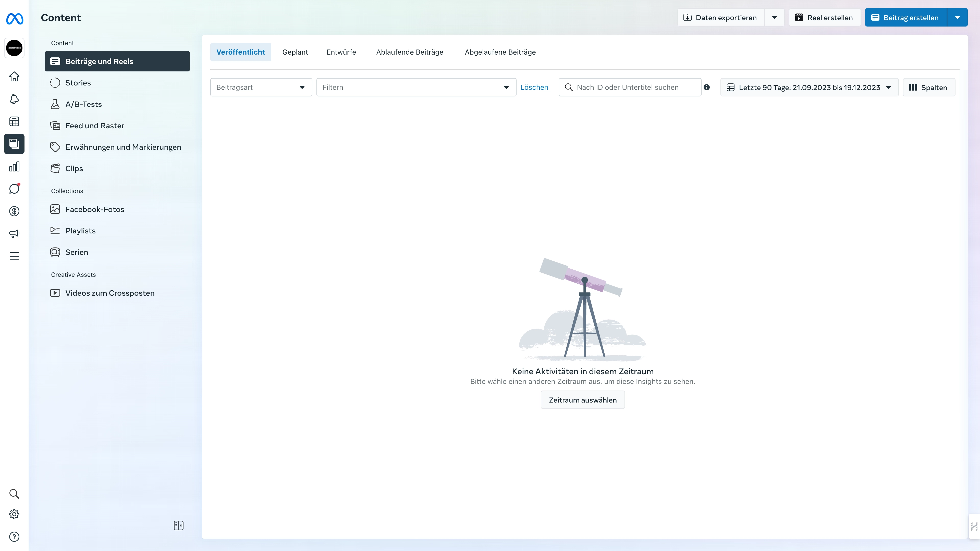Click the Reel erstellen button
Viewport: 980px width, 551px height.
(x=824, y=18)
